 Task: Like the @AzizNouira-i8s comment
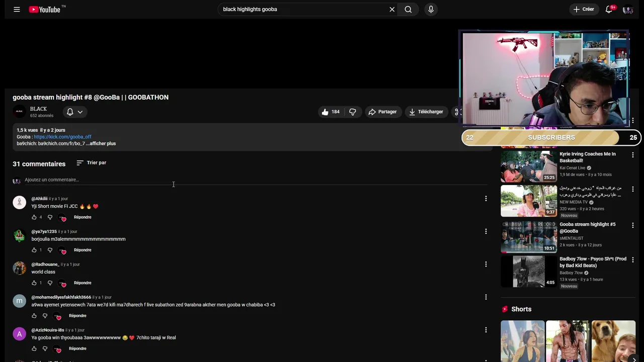click(34, 348)
